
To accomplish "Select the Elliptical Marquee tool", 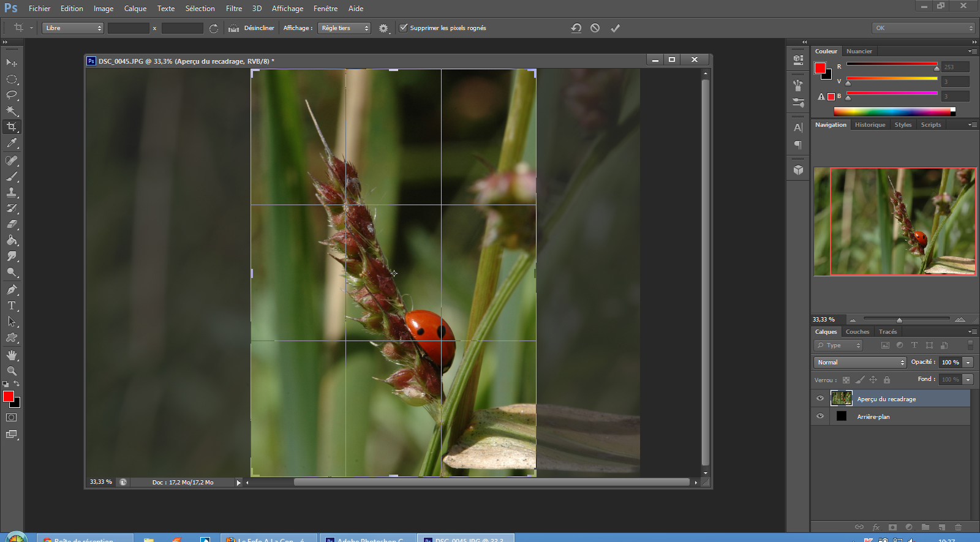I will 12,79.
